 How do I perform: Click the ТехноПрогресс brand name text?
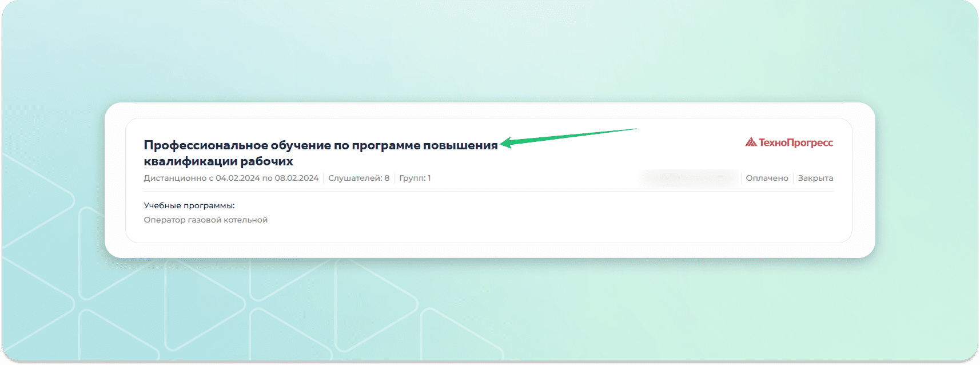pyautogui.click(x=795, y=142)
